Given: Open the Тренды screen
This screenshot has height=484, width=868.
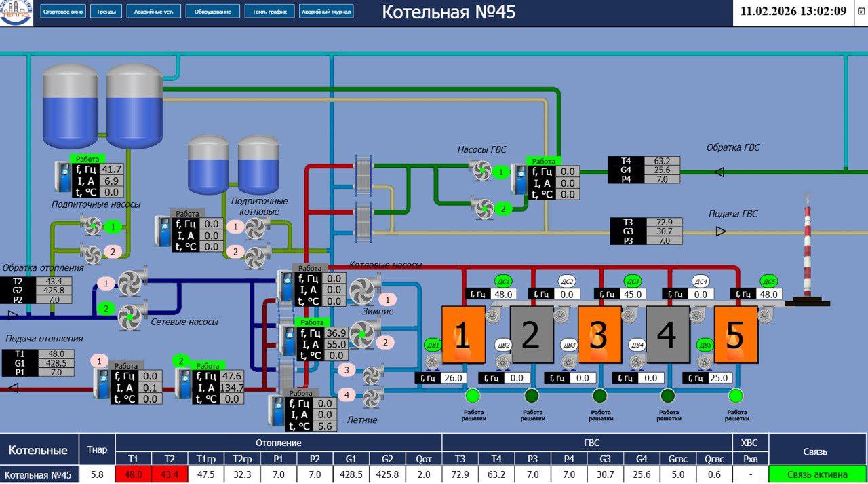Looking at the screenshot, I should tap(106, 12).
